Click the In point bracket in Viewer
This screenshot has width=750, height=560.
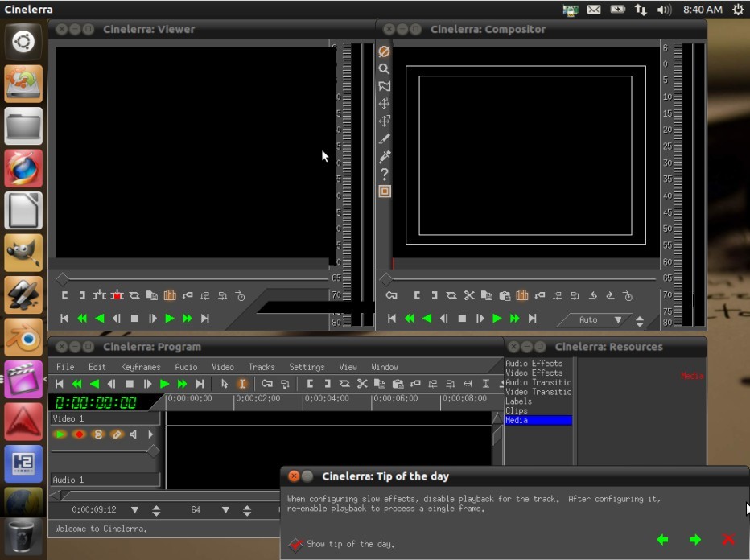64,295
